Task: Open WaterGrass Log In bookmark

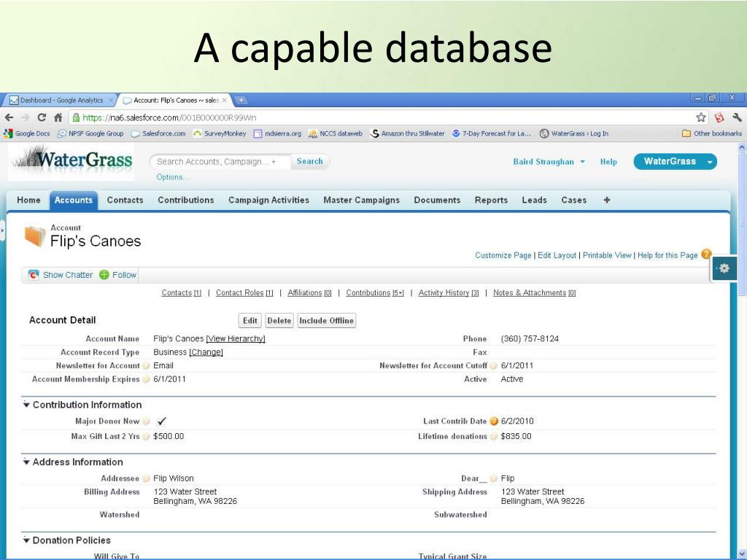Action: tap(573, 133)
